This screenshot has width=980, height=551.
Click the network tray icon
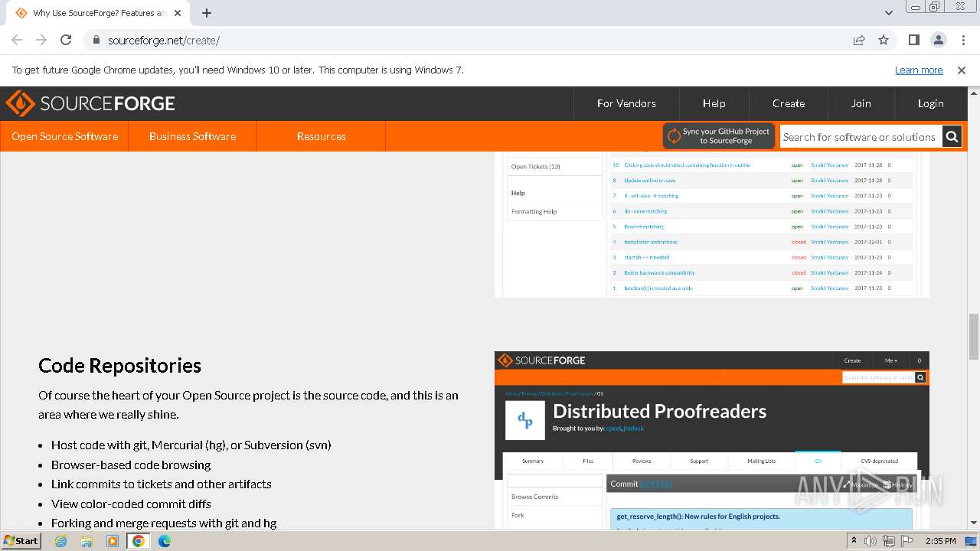coord(888,541)
